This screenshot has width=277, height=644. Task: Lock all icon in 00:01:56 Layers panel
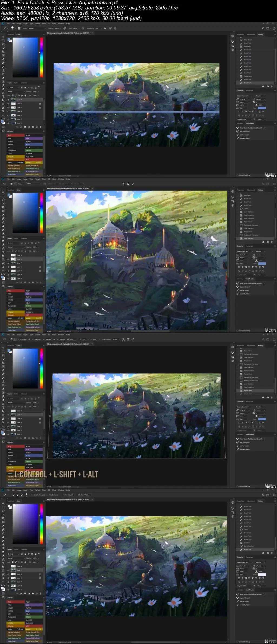pos(25,95)
